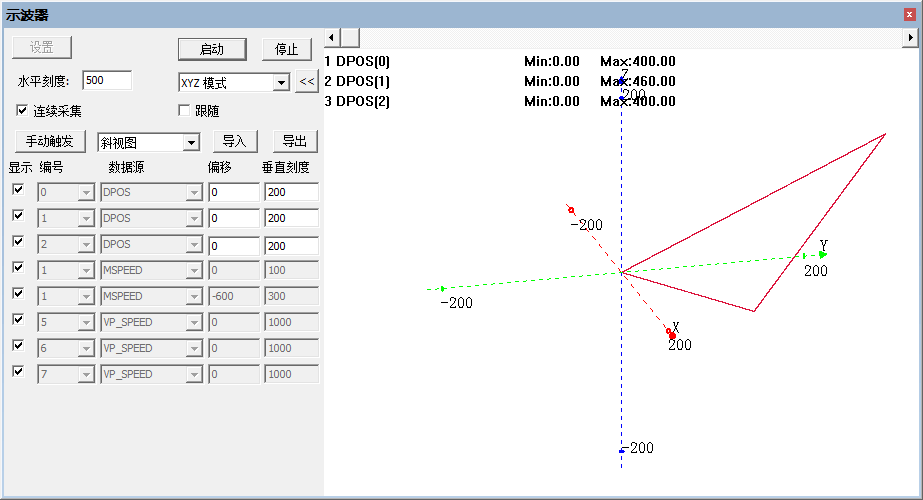Edit vertical scale field for DPOS axis 1

(x=291, y=218)
